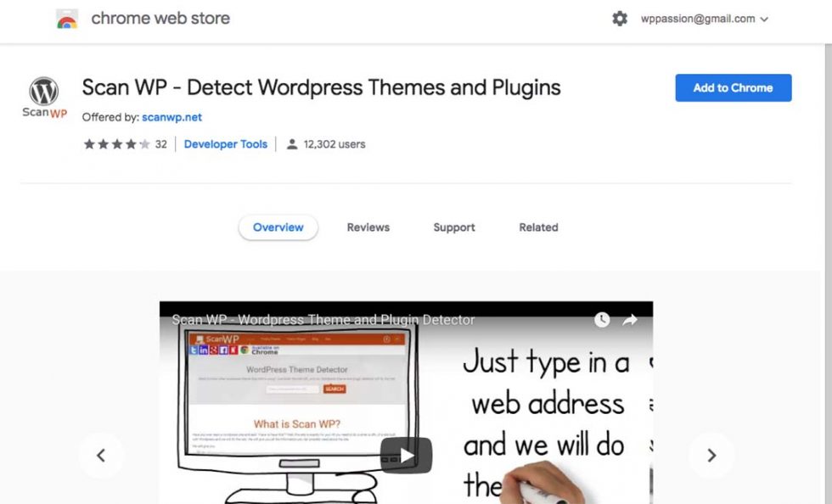Click the right carousel arrow
Viewport: 832px width, 504px height.
711,456
